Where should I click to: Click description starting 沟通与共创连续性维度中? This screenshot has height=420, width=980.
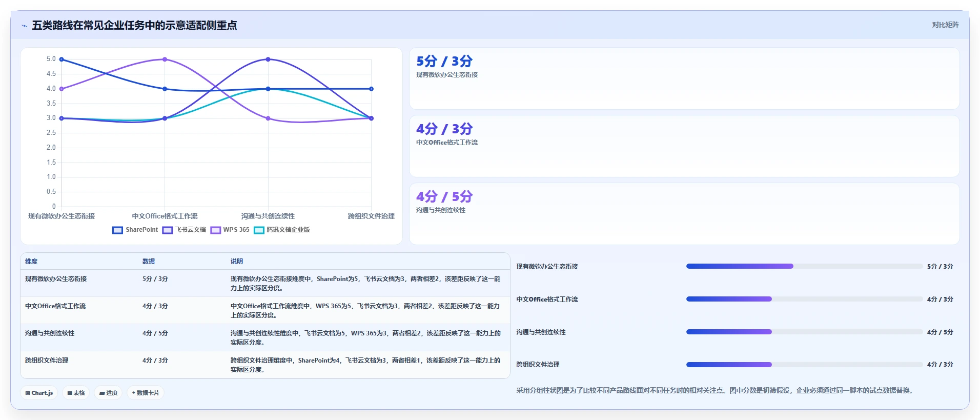[x=365, y=338]
